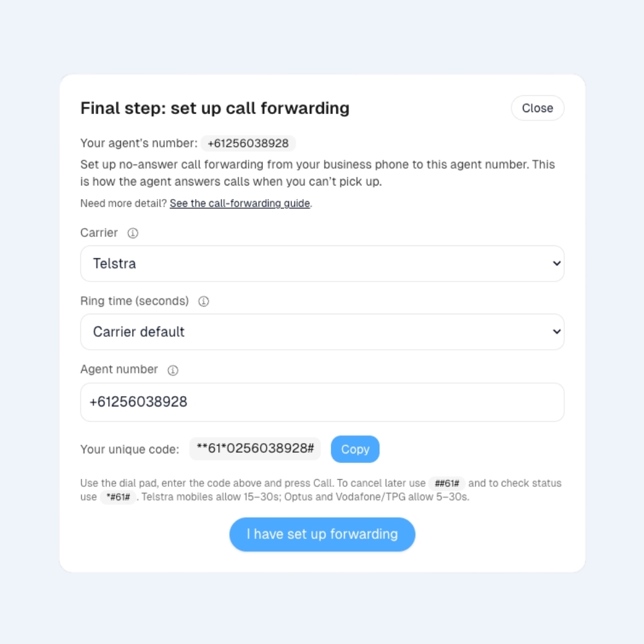Click the agent's number chip near the top
The height and width of the screenshot is (644, 644).
click(248, 144)
